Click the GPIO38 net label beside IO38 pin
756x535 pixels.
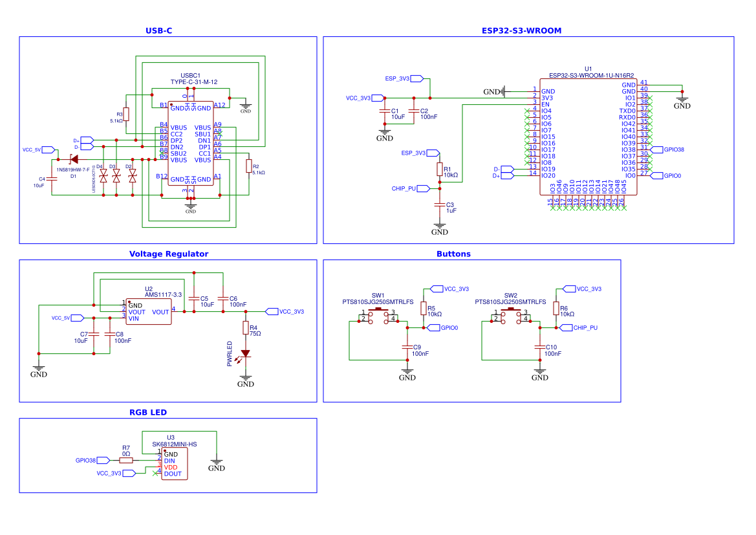[x=668, y=149]
